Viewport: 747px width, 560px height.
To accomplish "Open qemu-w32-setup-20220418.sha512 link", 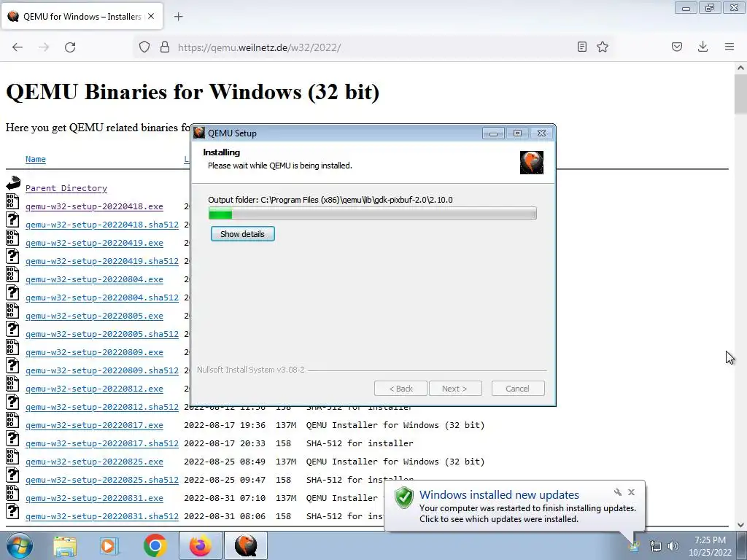I will [102, 225].
